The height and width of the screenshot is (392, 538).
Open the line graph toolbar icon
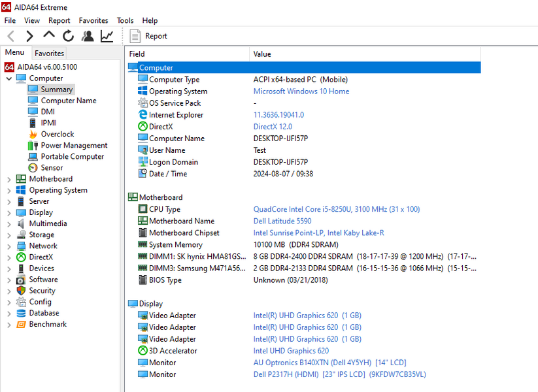point(107,36)
